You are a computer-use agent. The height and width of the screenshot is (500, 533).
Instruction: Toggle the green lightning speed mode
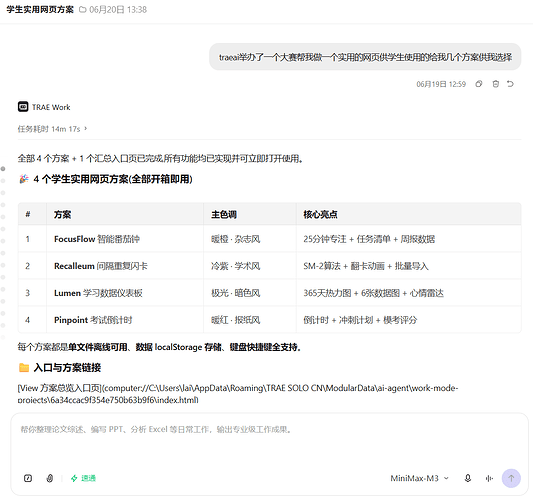(x=83, y=478)
